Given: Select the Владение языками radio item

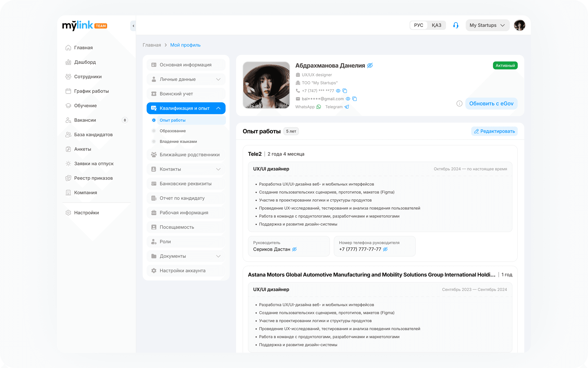Looking at the screenshot, I should tap(154, 142).
